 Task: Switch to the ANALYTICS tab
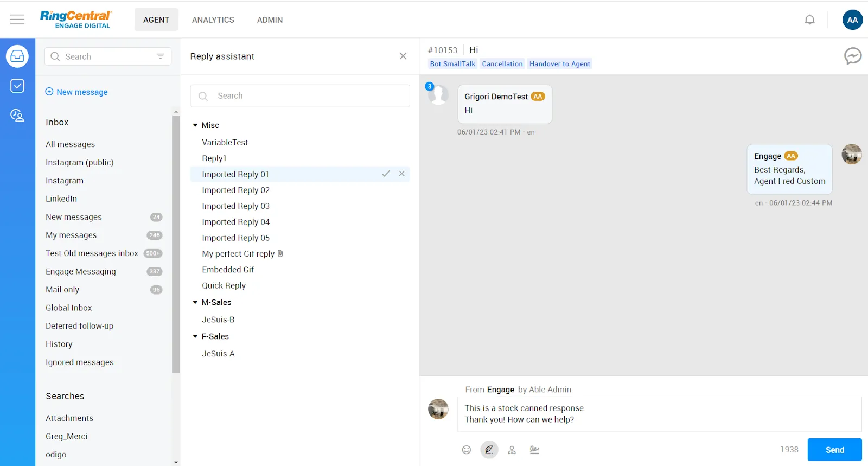click(213, 20)
